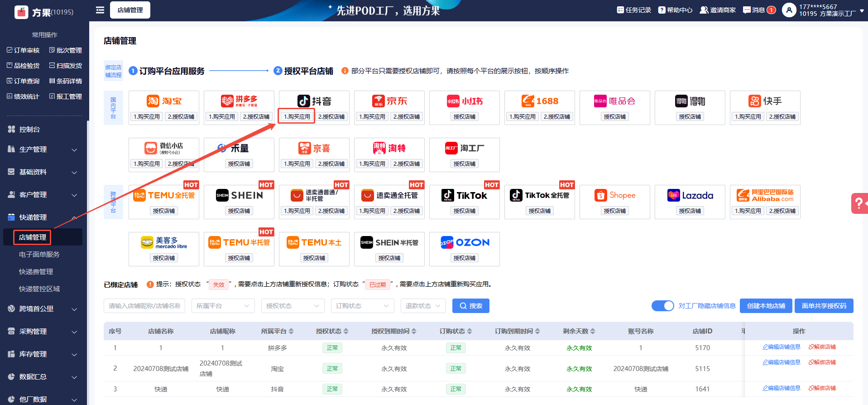
Task: Expand the 基础资料 menu
Action: [x=43, y=172]
